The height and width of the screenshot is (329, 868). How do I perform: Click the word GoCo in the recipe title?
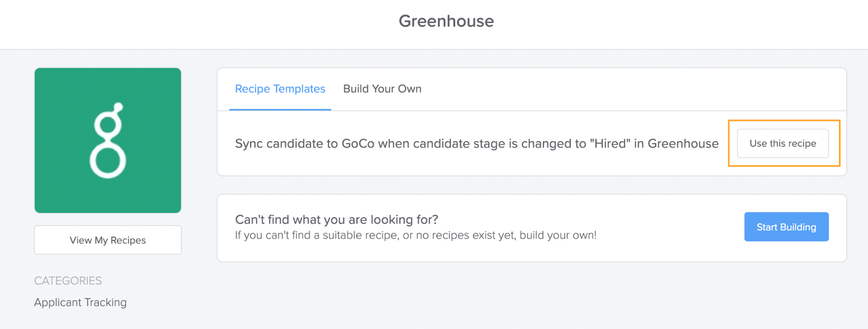358,144
